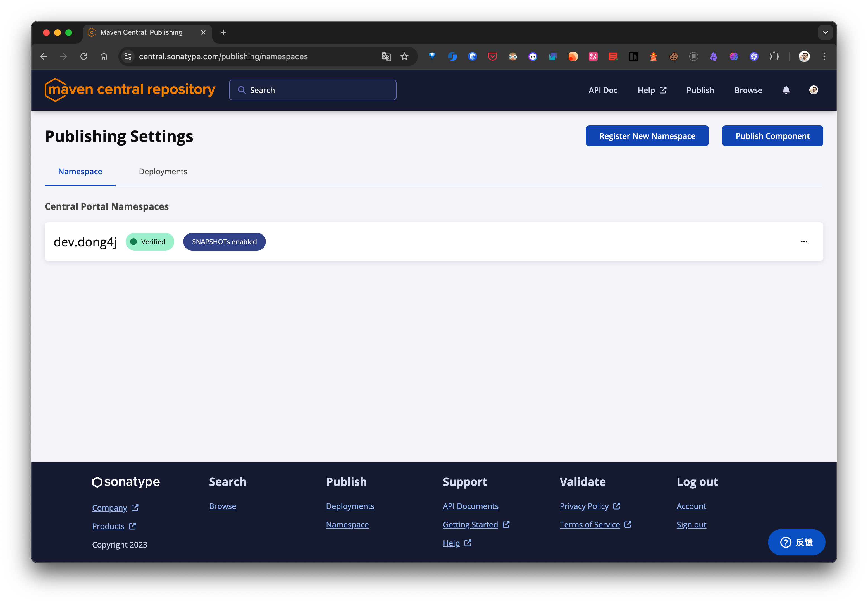Open the Extensions puzzle menu
This screenshot has height=604, width=868.
click(x=774, y=56)
